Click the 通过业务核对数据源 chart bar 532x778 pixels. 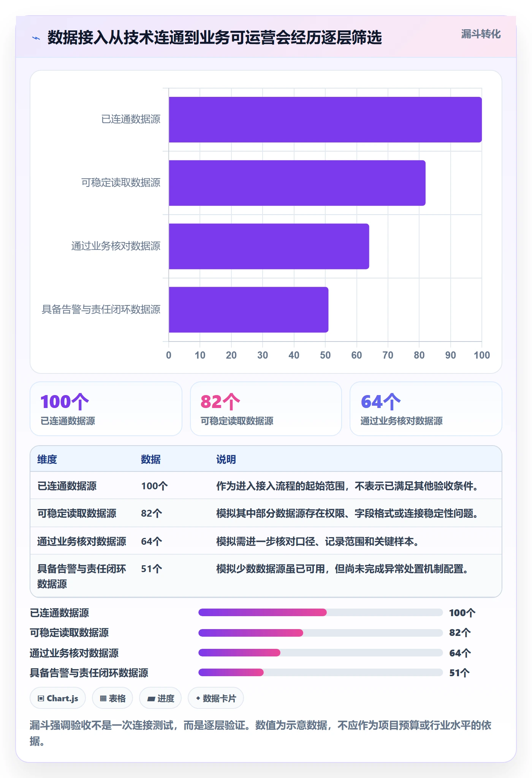coord(269,246)
